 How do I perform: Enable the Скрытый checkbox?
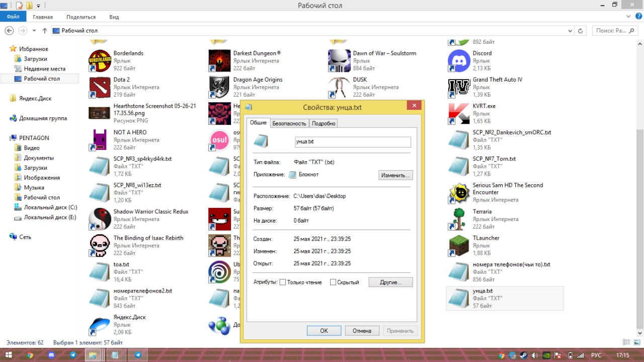333,282
